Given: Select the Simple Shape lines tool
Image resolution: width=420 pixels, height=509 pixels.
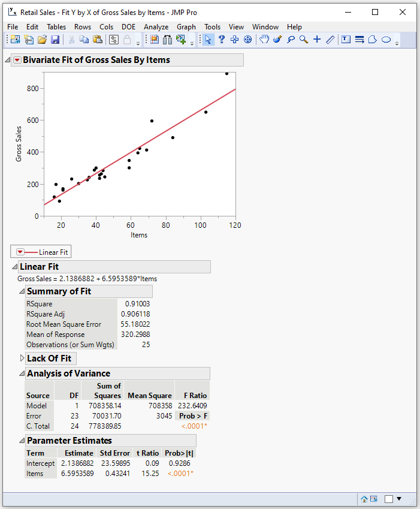Looking at the screenshot, I should coord(359,40).
